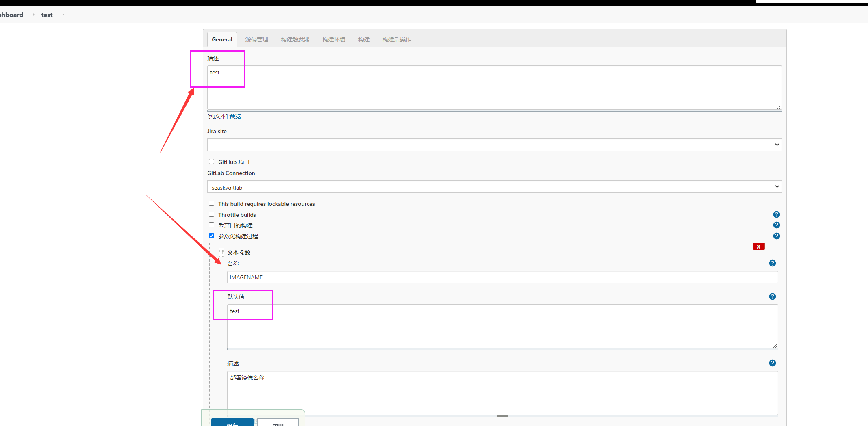
Task: Enable the GitHub 项目 checkbox
Action: click(211, 162)
